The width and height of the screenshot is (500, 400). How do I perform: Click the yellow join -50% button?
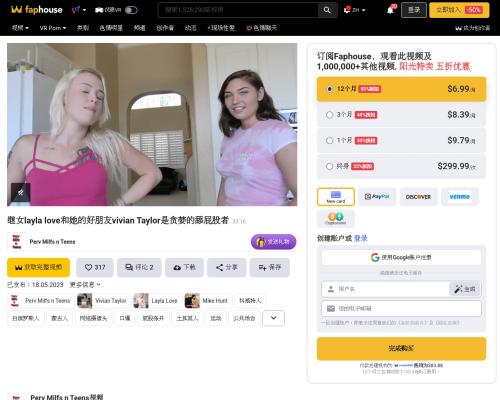click(x=459, y=10)
